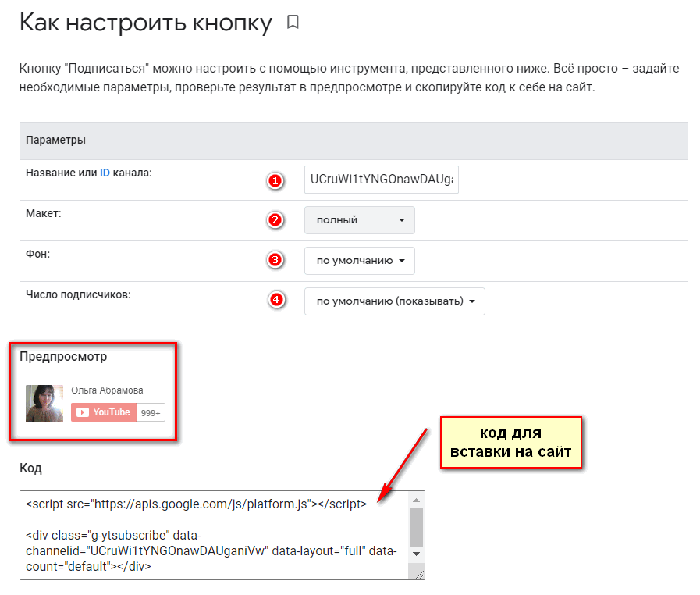Click the 999+ subscriber count badge
The image size is (700, 595).
(x=151, y=412)
